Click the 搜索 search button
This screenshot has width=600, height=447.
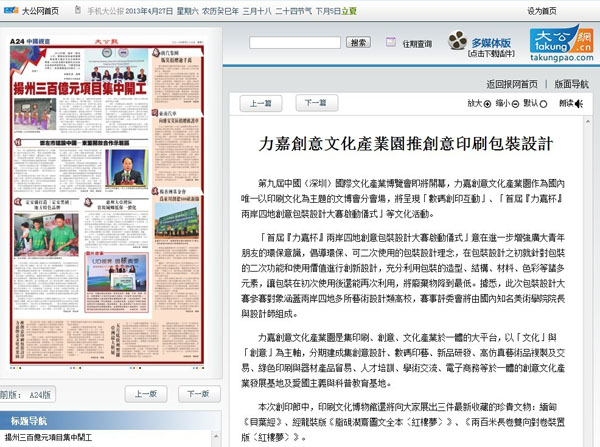[358, 42]
